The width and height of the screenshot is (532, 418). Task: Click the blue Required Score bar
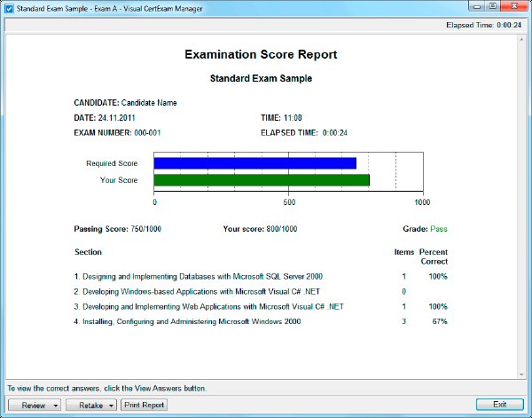pyautogui.click(x=255, y=163)
